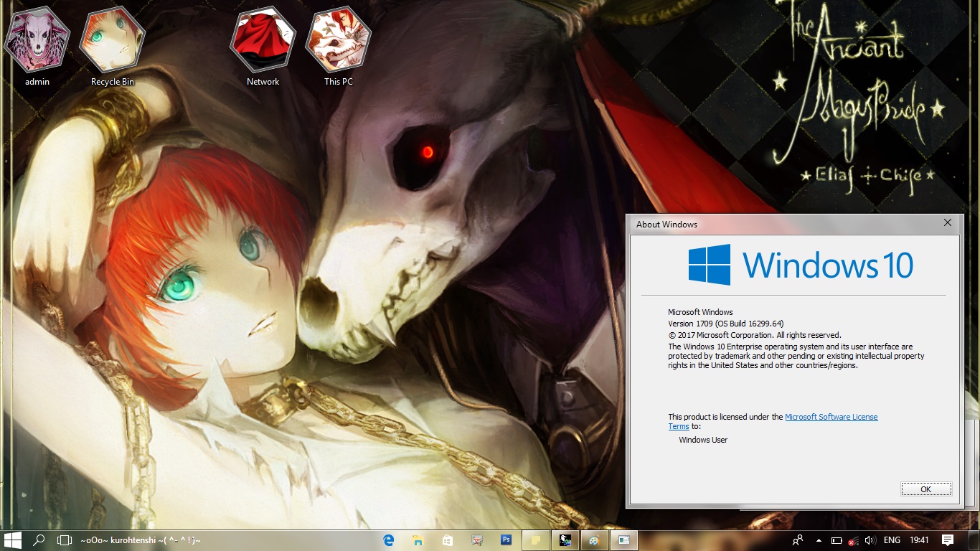Image resolution: width=980 pixels, height=551 pixels.
Task: Open File Explorer from the taskbar
Action: (418, 540)
